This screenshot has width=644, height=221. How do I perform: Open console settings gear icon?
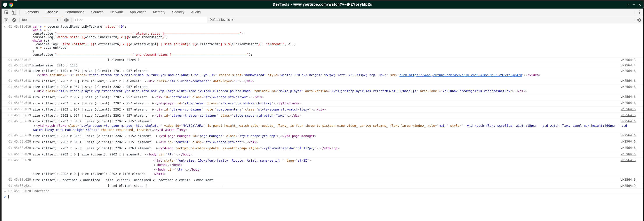(x=639, y=20)
